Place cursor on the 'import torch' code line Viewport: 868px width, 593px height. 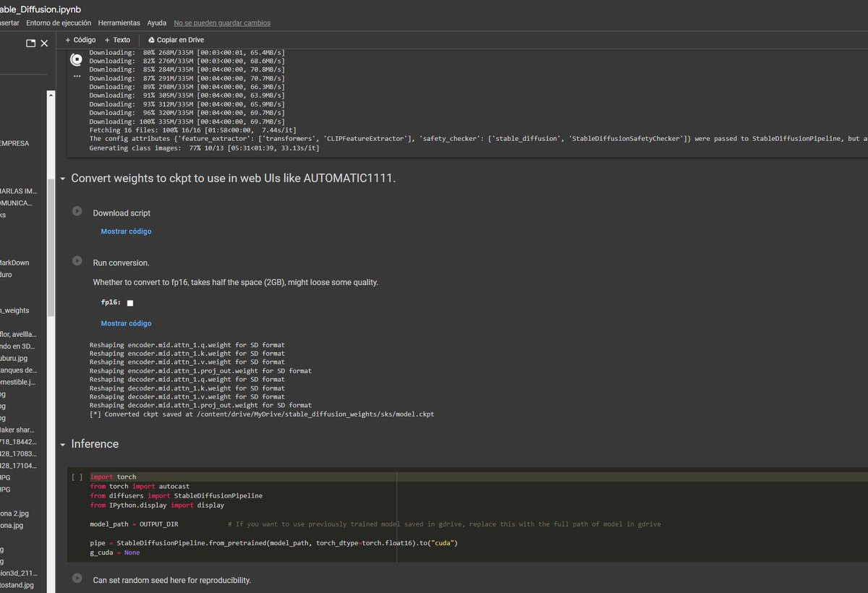click(x=113, y=477)
